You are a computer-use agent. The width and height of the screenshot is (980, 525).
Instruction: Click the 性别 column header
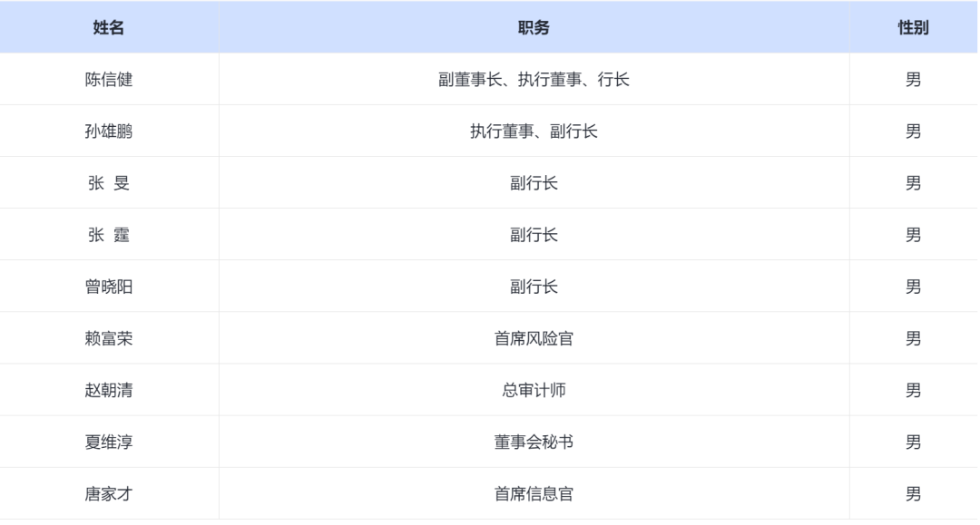913,28
